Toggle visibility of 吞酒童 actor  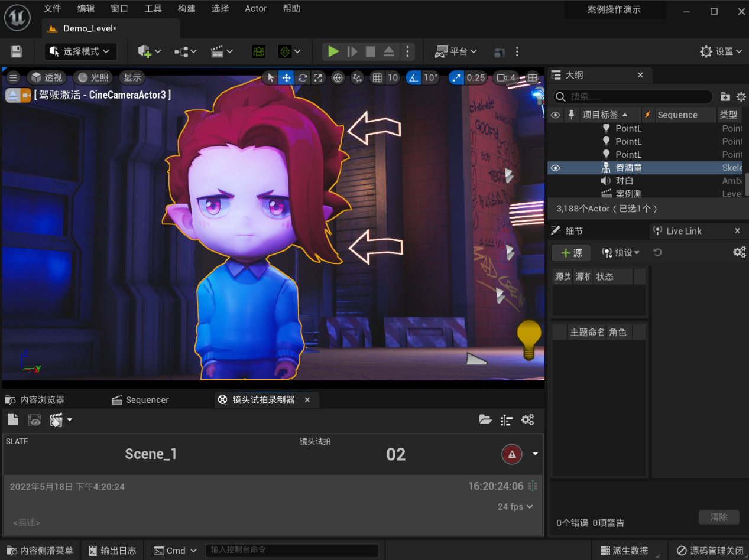click(556, 168)
